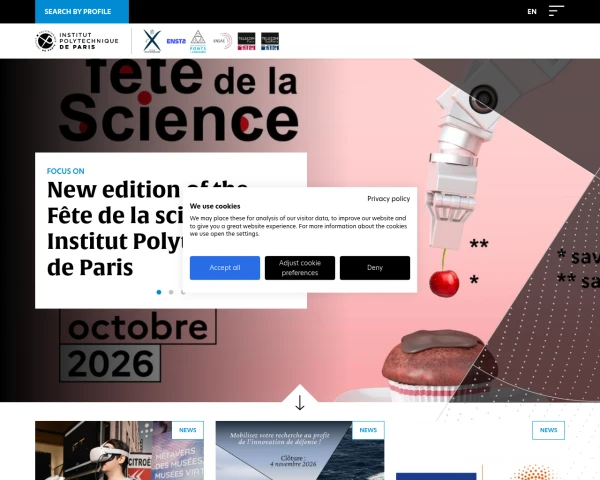Click the 'We use cookies' heading
The width and height of the screenshot is (600, 480).
click(215, 206)
